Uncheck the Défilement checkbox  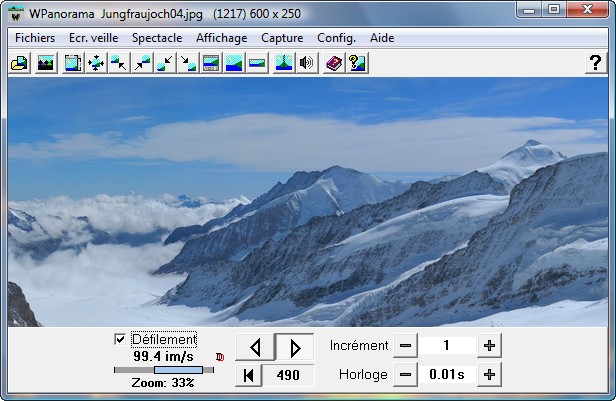click(x=120, y=339)
